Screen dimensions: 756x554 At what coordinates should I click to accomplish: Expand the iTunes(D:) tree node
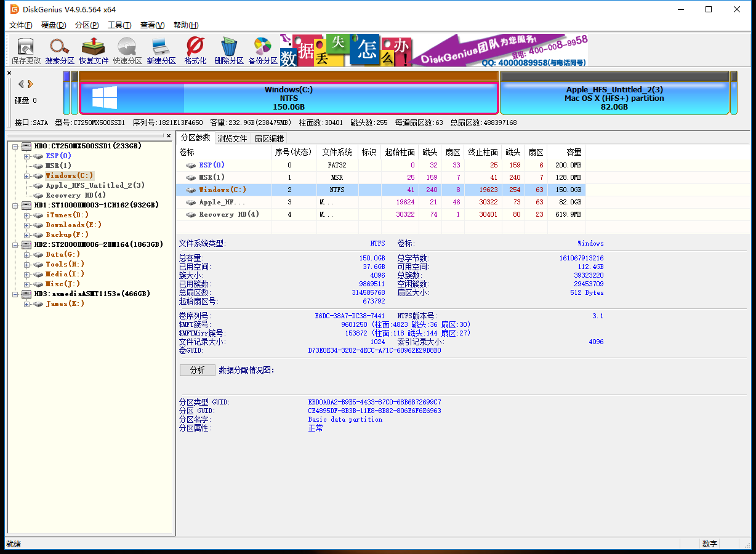(27, 215)
